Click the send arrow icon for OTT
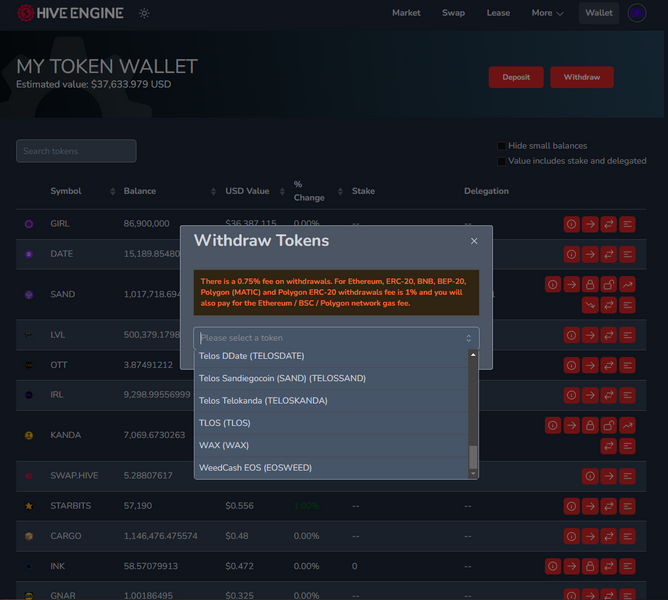The image size is (668, 600). [x=590, y=365]
